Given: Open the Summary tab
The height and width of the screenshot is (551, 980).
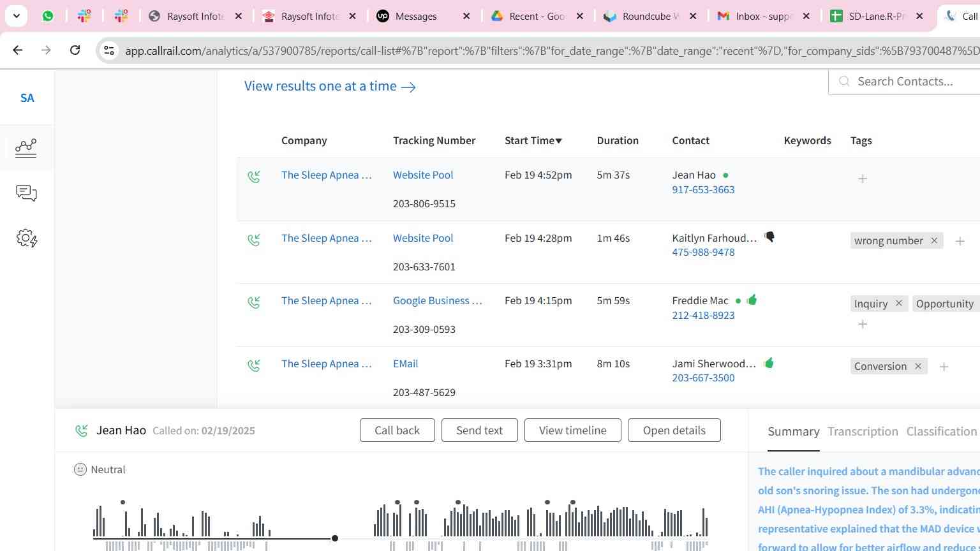Looking at the screenshot, I should click(793, 432).
